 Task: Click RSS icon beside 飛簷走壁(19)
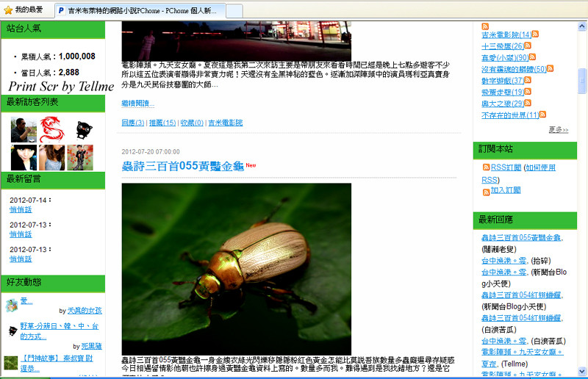pos(528,92)
